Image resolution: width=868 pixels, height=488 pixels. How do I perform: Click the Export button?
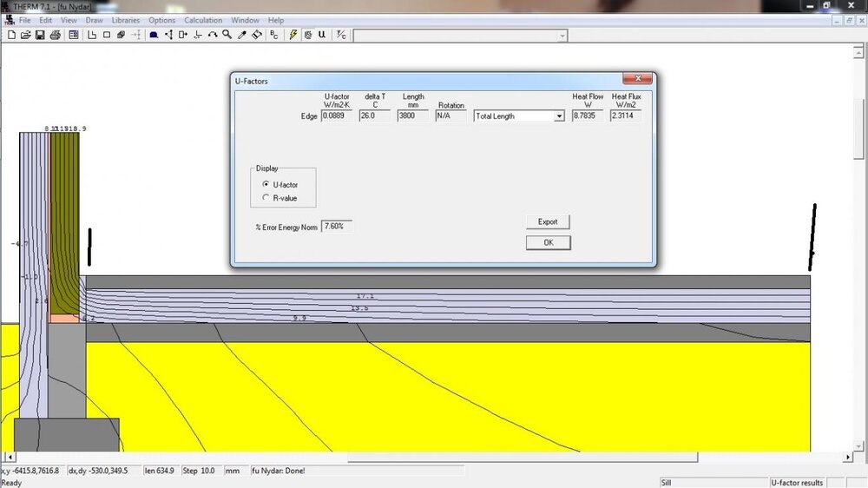point(548,222)
